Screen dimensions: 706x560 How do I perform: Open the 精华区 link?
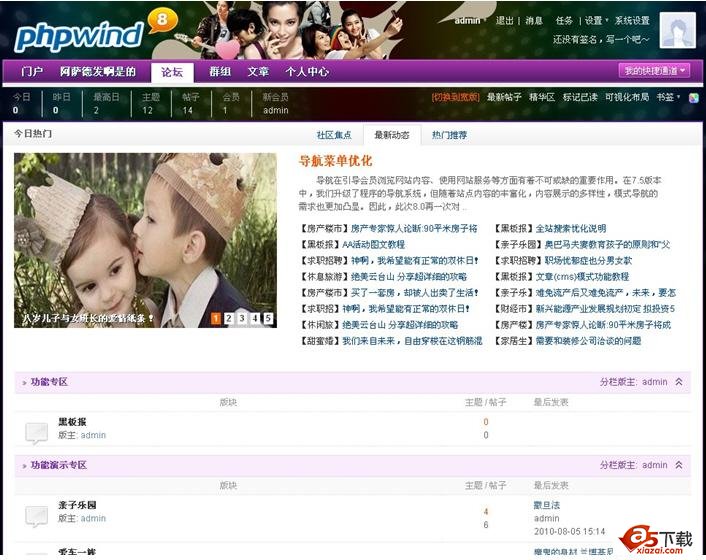[542, 97]
